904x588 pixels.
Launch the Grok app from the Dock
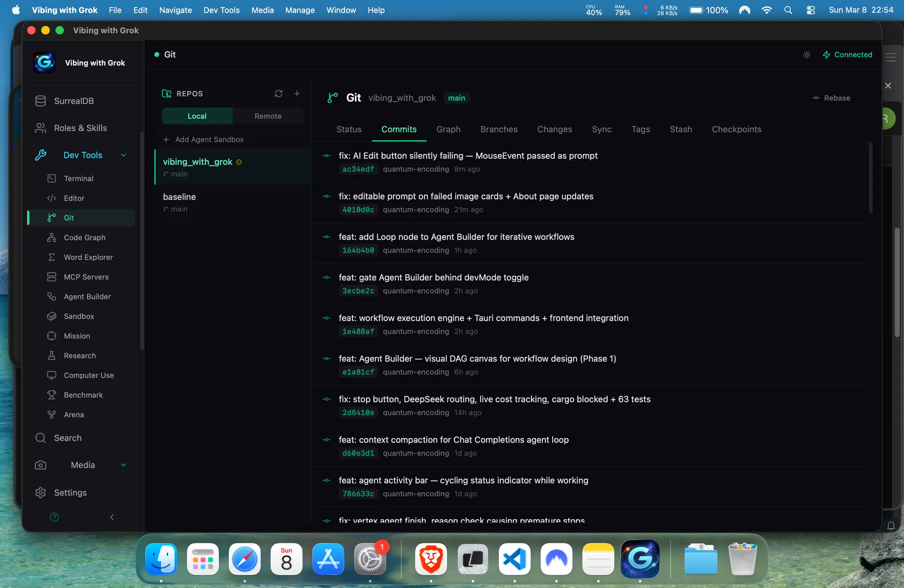pyautogui.click(x=640, y=559)
